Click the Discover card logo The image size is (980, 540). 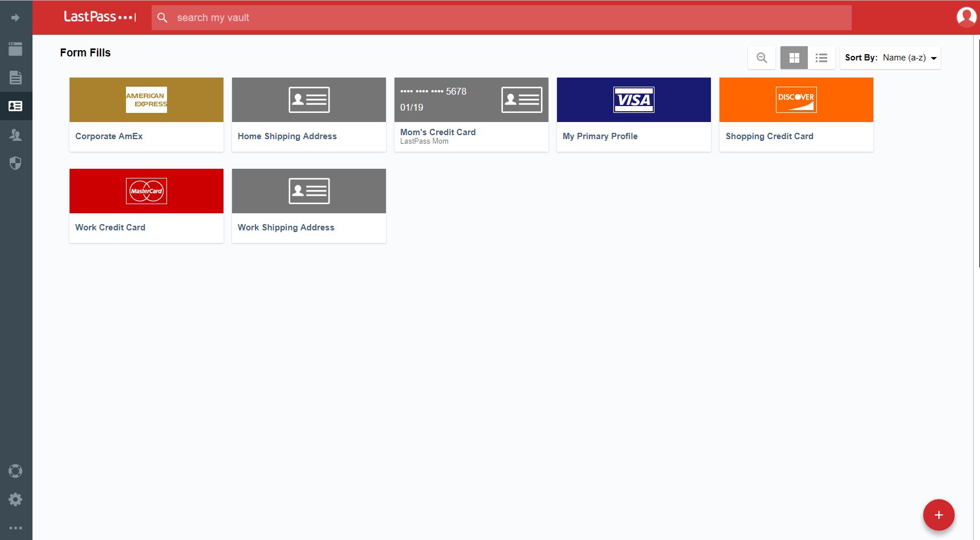pos(796,100)
